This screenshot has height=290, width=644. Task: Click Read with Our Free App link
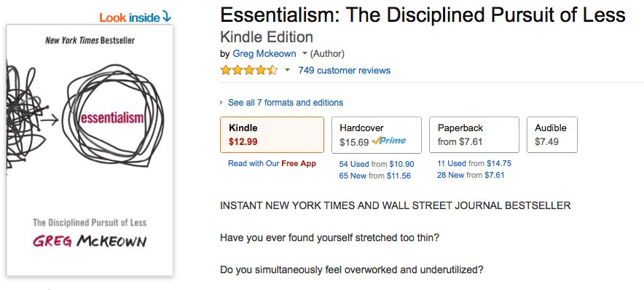click(x=272, y=163)
